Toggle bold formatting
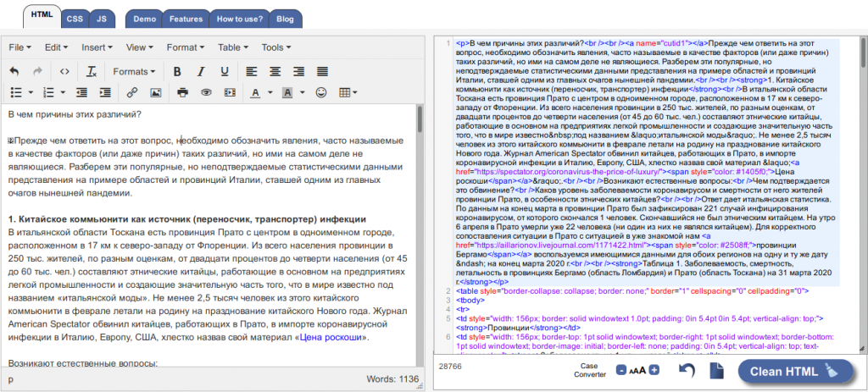The width and height of the screenshot is (868, 392). pyautogui.click(x=177, y=71)
